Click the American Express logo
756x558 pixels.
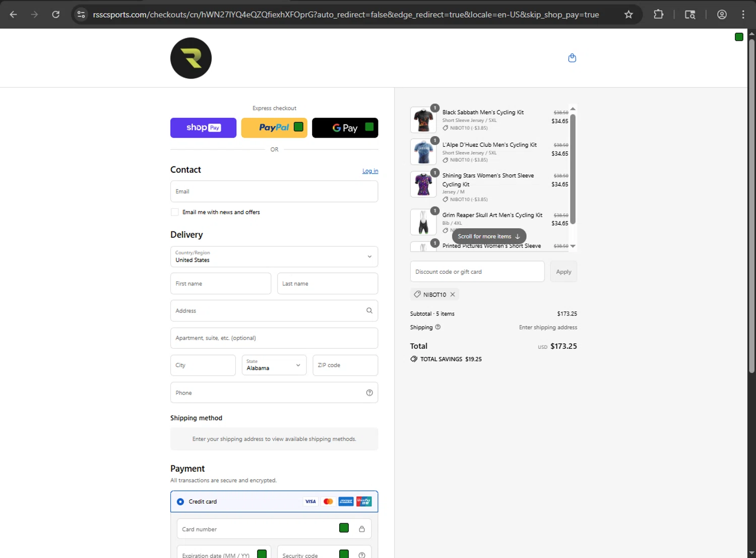[346, 502]
